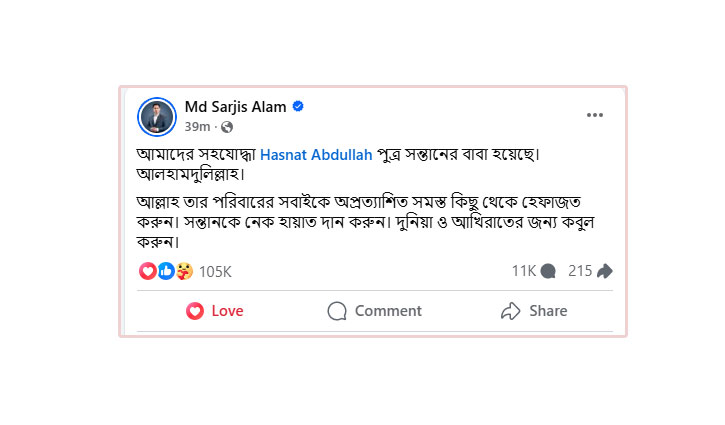The width and height of the screenshot is (725, 425).
Task: Open the Md Sarjis Alam profile name link
Action: coord(235,107)
